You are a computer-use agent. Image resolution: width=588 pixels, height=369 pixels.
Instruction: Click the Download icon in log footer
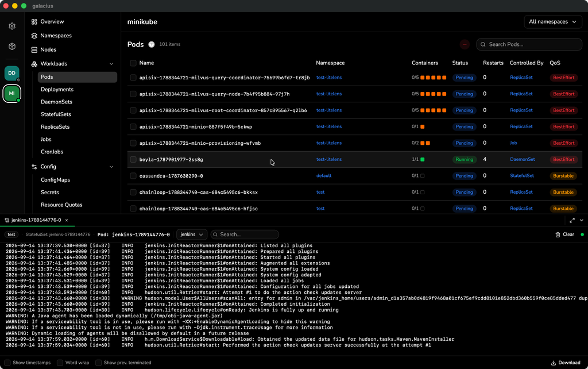(553, 363)
